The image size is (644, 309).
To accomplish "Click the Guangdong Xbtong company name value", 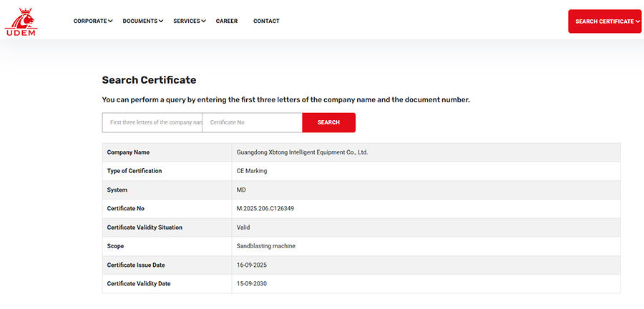I will [302, 152].
